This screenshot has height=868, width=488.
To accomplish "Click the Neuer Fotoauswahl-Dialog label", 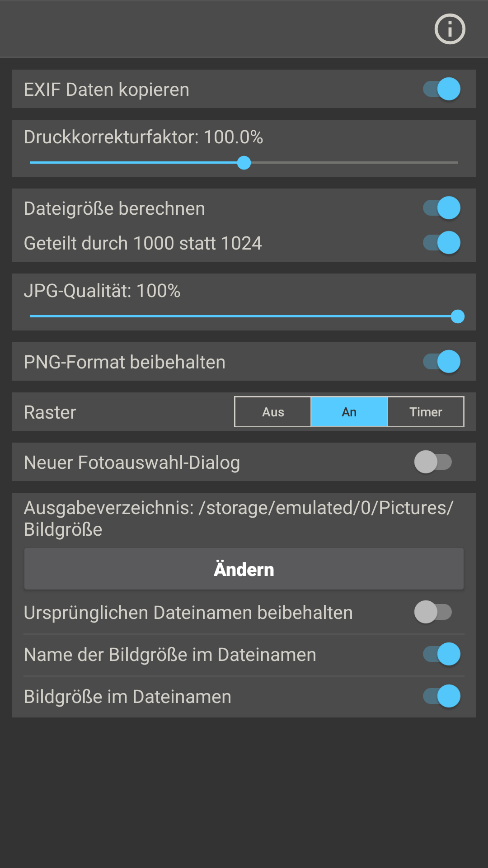I will (x=132, y=462).
